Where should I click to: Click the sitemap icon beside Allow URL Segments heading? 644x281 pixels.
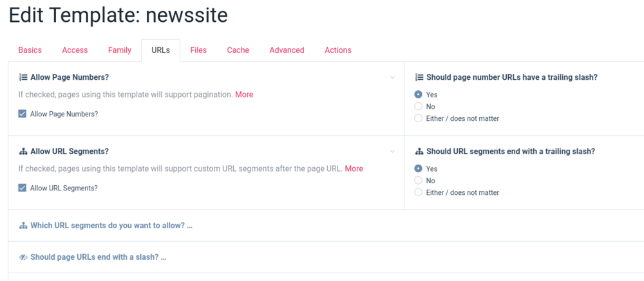pos(23,152)
